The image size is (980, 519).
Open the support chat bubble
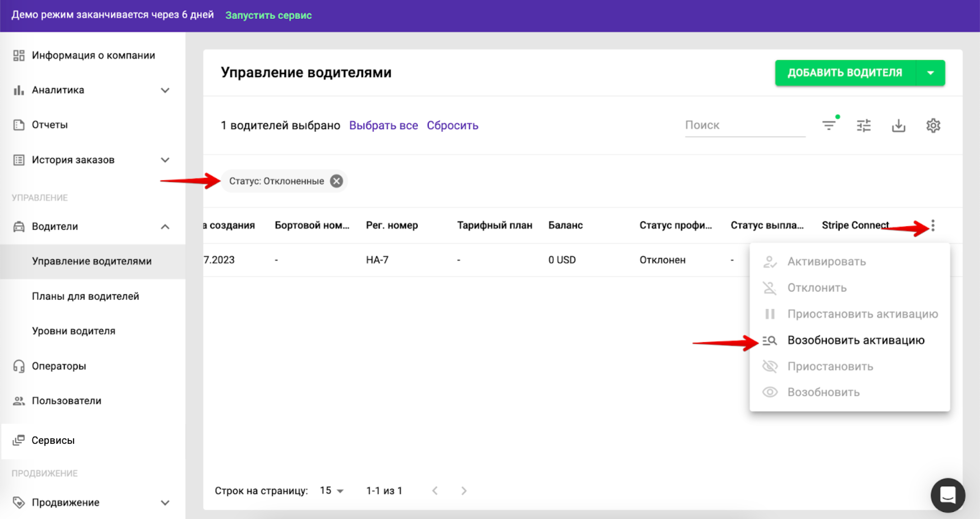point(948,495)
